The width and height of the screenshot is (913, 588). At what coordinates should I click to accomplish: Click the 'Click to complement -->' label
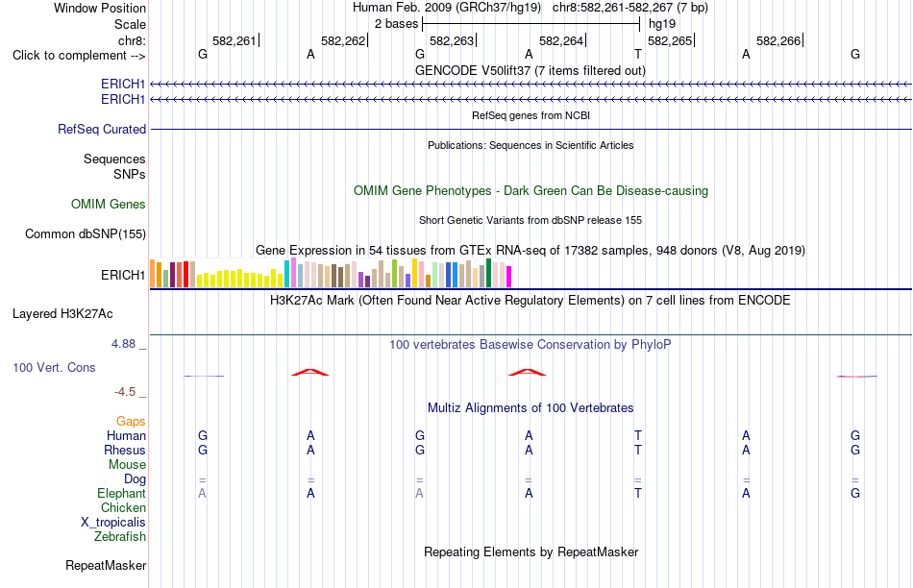pyautogui.click(x=79, y=56)
